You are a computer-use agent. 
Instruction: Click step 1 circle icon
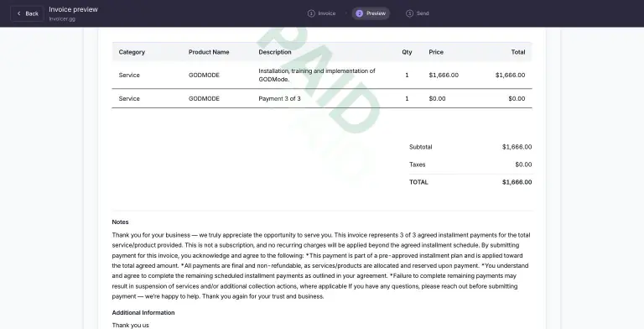[x=311, y=13]
